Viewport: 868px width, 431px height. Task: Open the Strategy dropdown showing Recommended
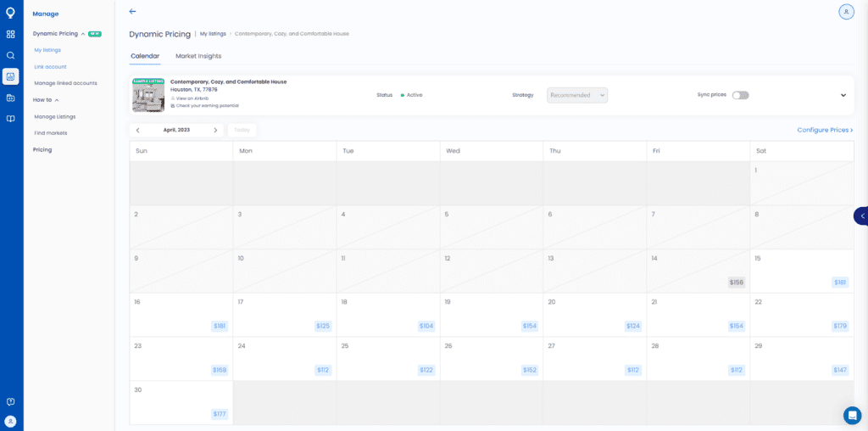(576, 95)
